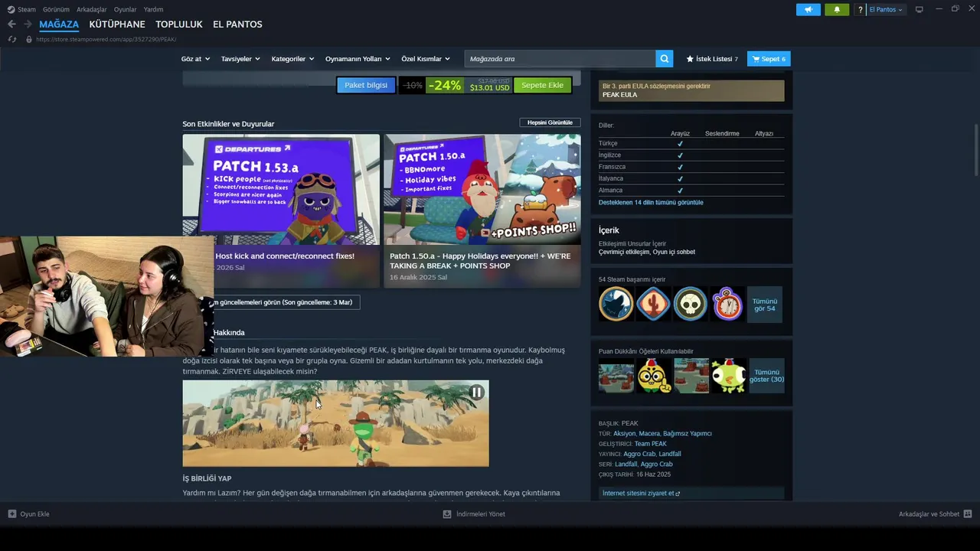Click Tümünü gör 54 achievements
980x551 pixels.
tap(765, 305)
